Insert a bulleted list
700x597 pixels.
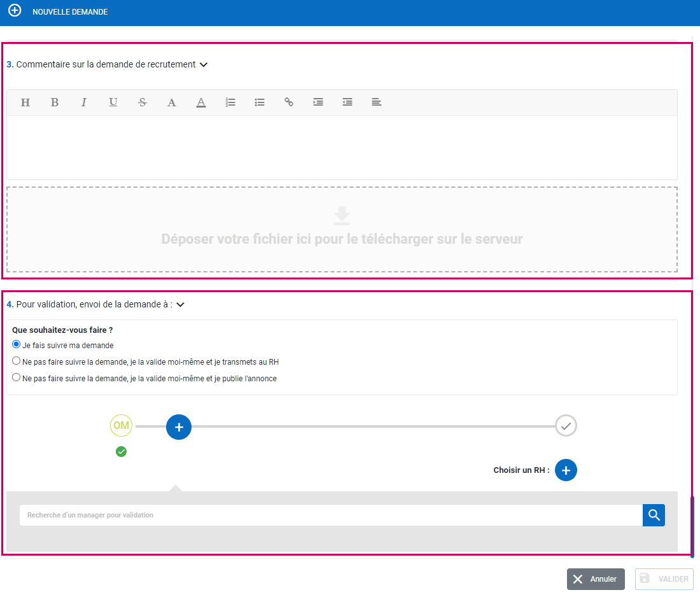point(260,102)
